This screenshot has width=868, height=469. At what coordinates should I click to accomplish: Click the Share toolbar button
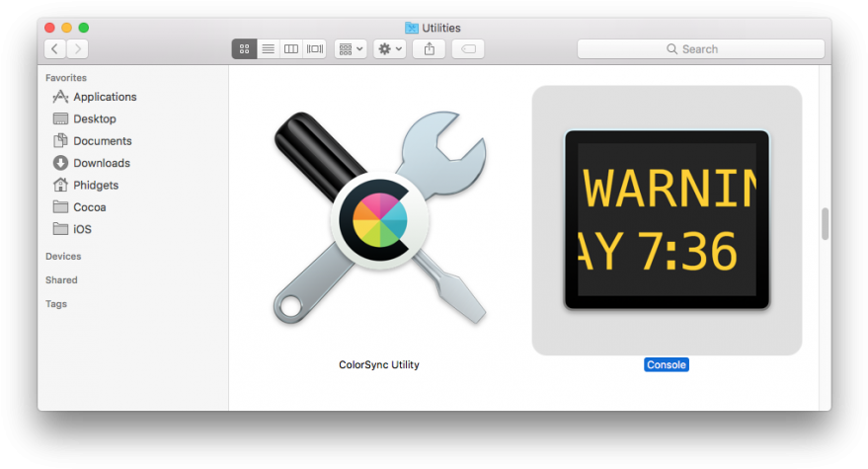(x=429, y=48)
